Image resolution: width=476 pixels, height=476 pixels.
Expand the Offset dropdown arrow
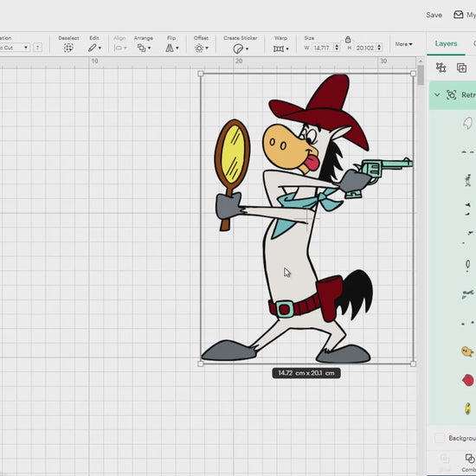coord(207,48)
